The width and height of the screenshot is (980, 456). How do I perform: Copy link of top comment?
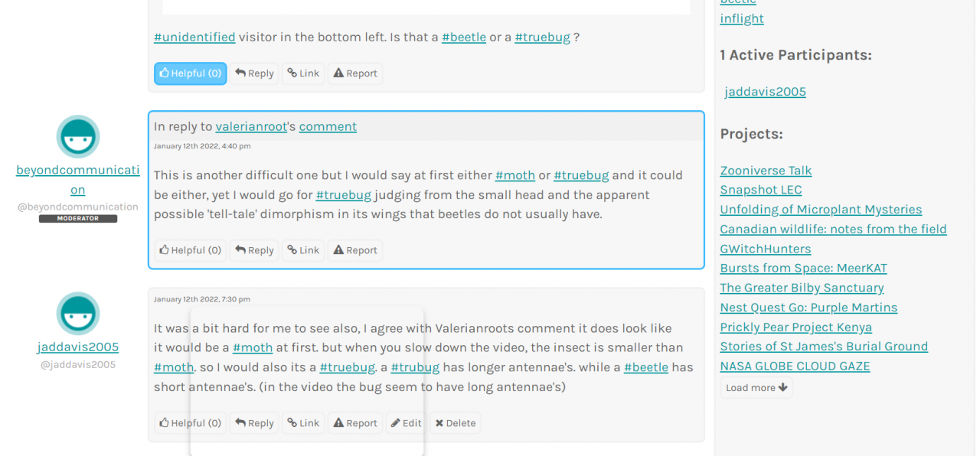[x=303, y=73]
